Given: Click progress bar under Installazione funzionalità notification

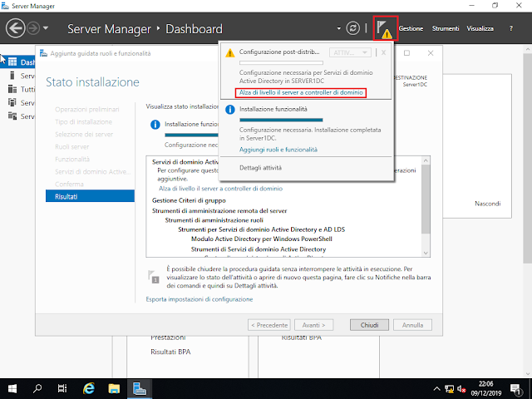Looking at the screenshot, I should 281,120.
